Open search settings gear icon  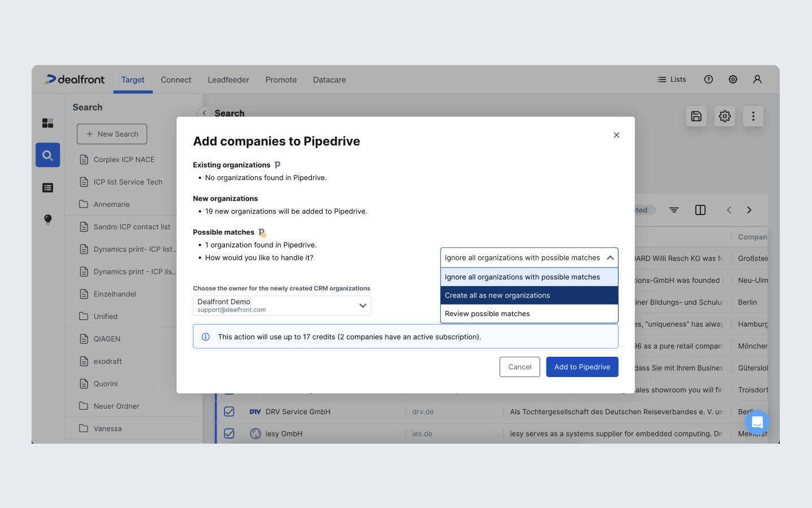[x=725, y=116]
